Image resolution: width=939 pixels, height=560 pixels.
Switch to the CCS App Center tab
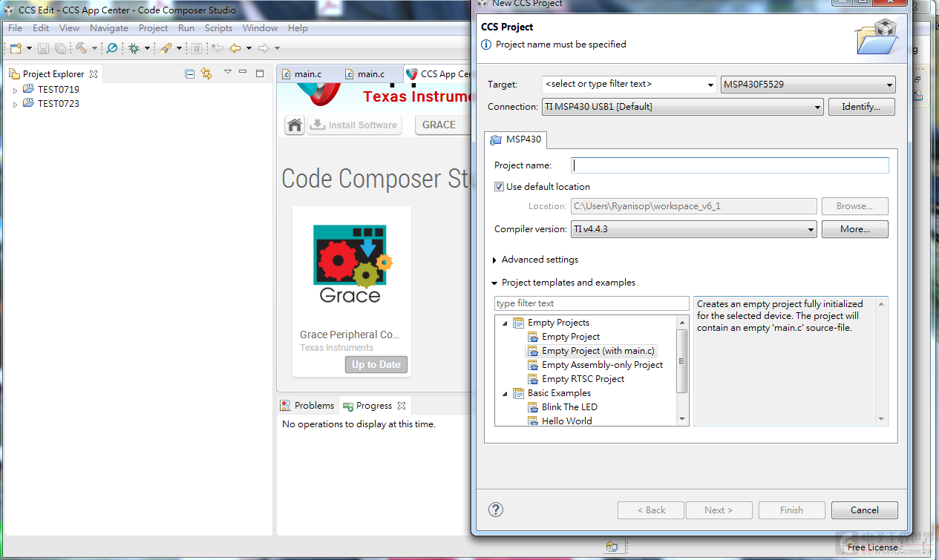coord(438,74)
